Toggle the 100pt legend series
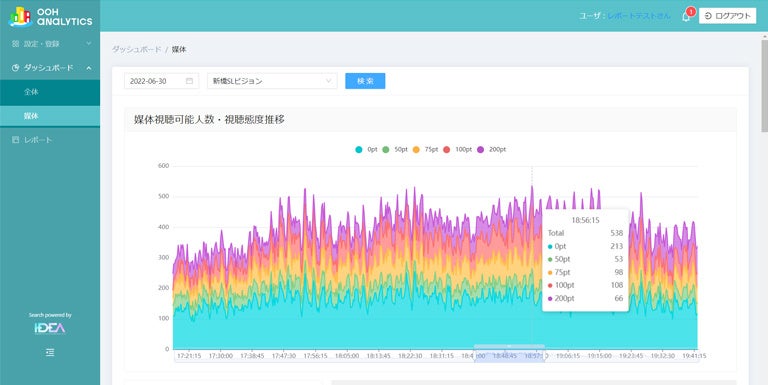The width and height of the screenshot is (768, 385). (x=457, y=149)
